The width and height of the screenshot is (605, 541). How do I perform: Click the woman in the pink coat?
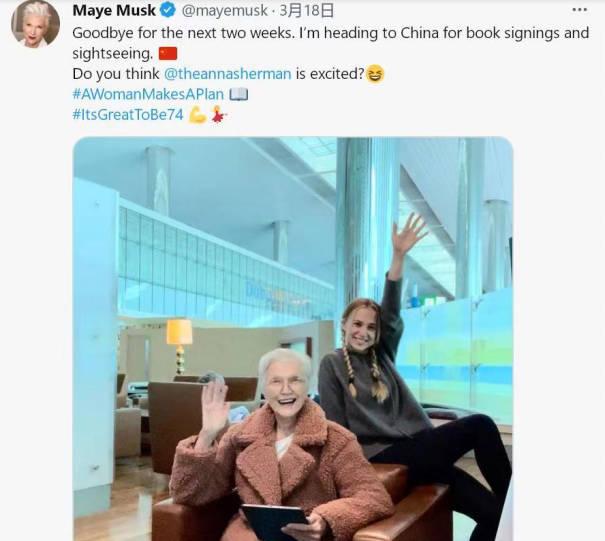(x=282, y=448)
